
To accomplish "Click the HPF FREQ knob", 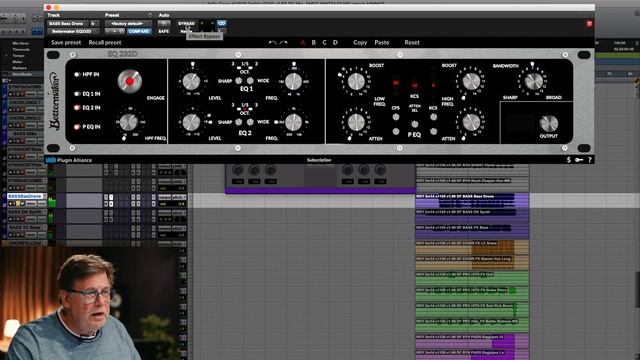I will (x=129, y=122).
